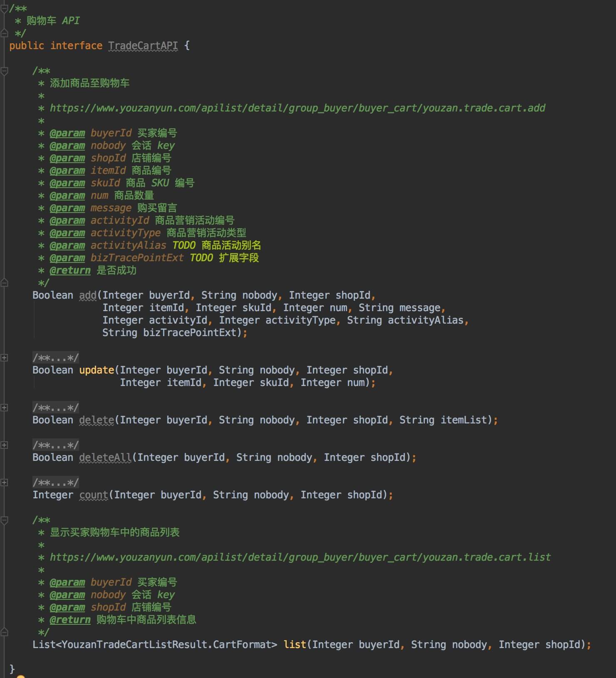The width and height of the screenshot is (616, 678).
Task: Open the youzan.trade.cart.list documentation URL
Action: coord(300,557)
